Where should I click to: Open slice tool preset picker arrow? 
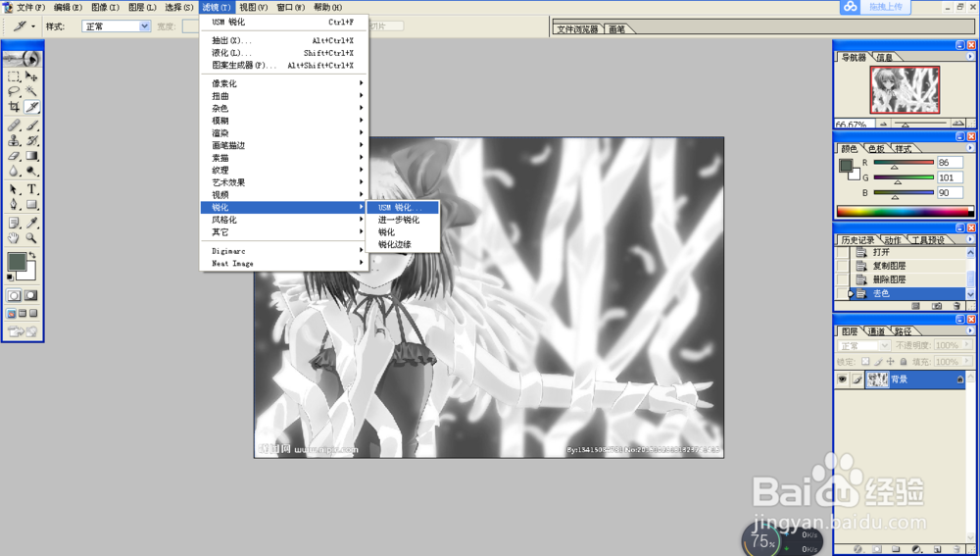[x=33, y=26]
